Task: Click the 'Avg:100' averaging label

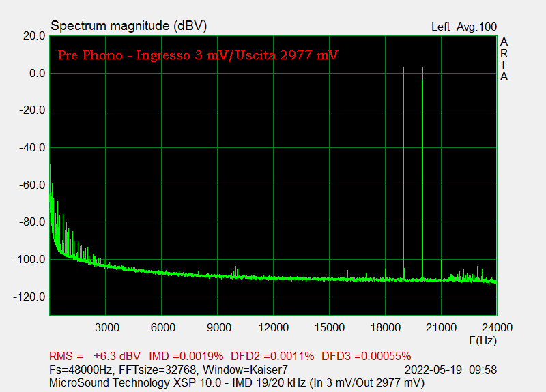Action: [x=476, y=27]
